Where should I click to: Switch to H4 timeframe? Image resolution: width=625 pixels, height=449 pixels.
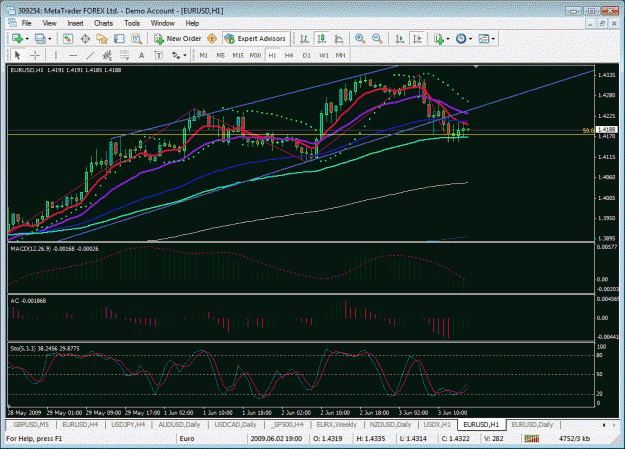click(x=289, y=55)
